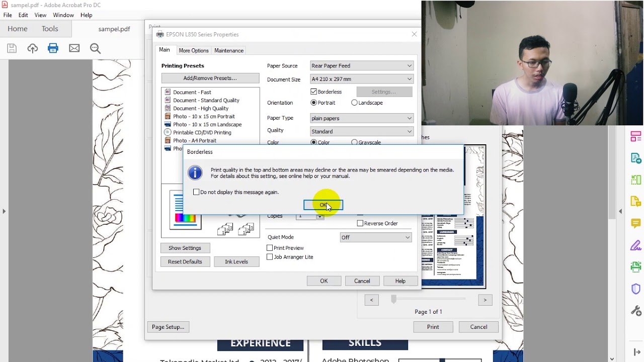Select the Photo - A4 Portrait preset
Viewport: 644px width, 362px height.
[x=190, y=140]
